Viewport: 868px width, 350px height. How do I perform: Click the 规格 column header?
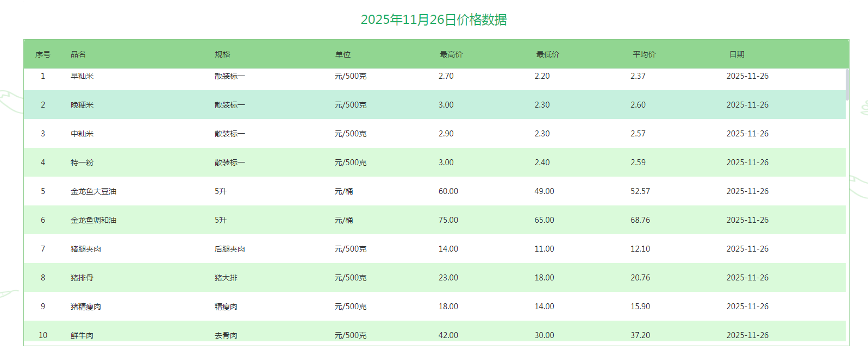(222, 54)
